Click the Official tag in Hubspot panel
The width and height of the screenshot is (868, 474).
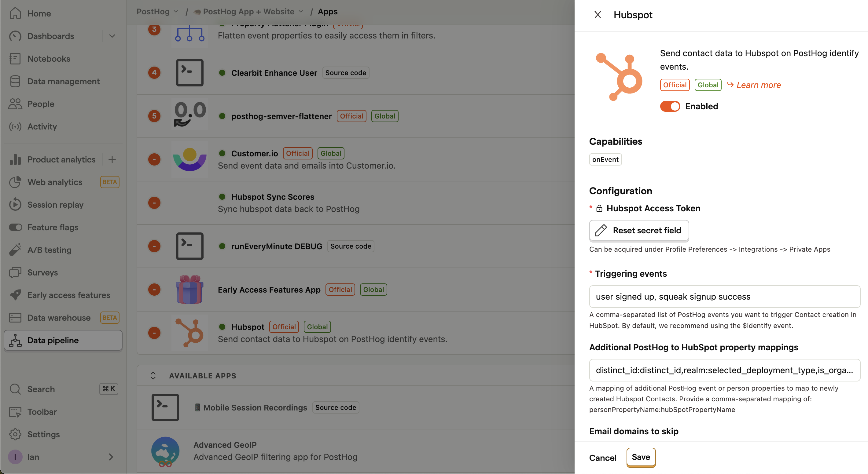pyautogui.click(x=675, y=85)
